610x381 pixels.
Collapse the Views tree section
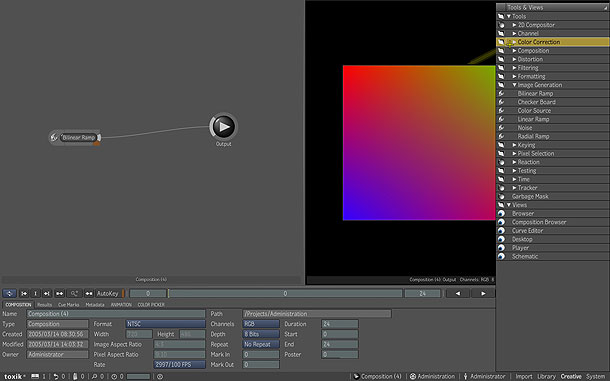(508, 205)
